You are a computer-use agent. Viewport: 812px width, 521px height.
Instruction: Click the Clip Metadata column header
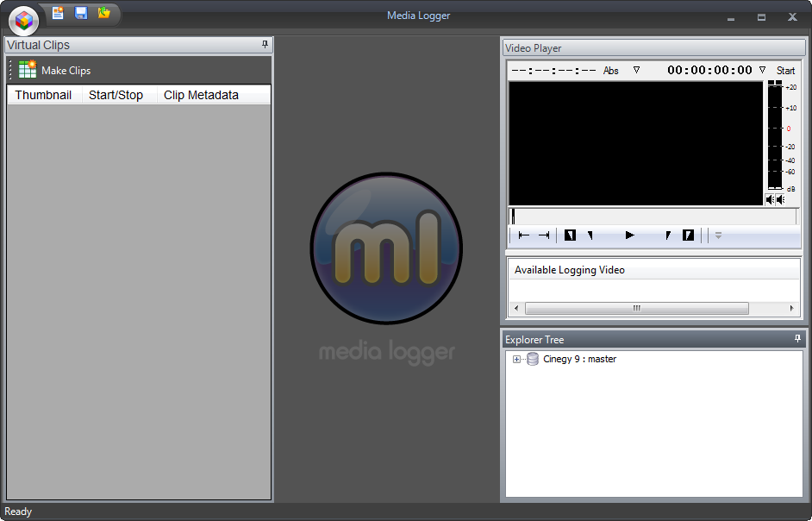tap(201, 95)
